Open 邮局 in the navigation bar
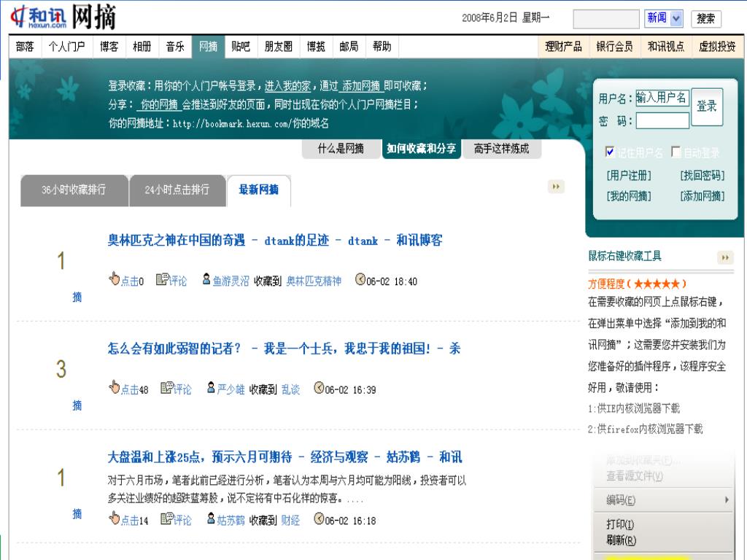Screen dimensions: 747x560 [349, 47]
